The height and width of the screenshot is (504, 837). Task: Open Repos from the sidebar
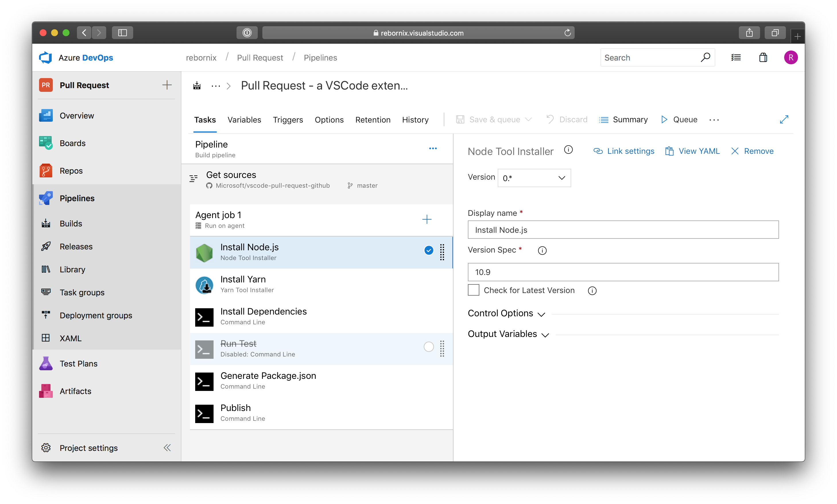click(x=71, y=170)
